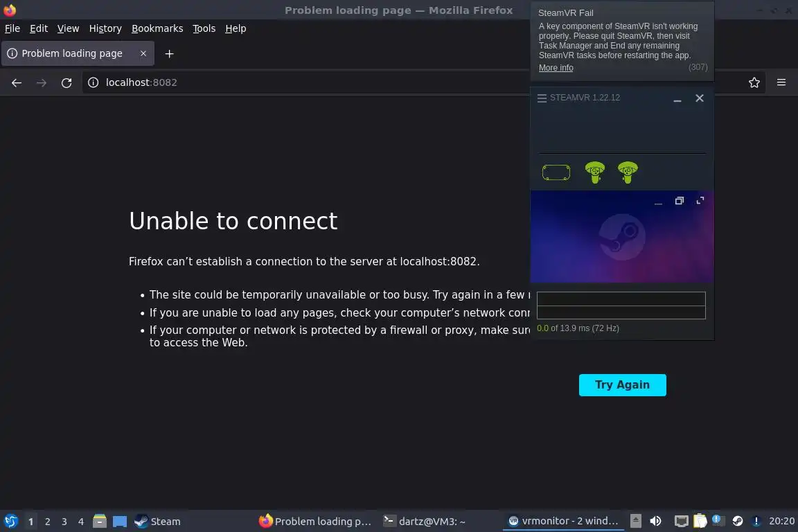Open the clipboard manager tray icon
Image resolution: width=798 pixels, height=532 pixels.
coord(700,521)
